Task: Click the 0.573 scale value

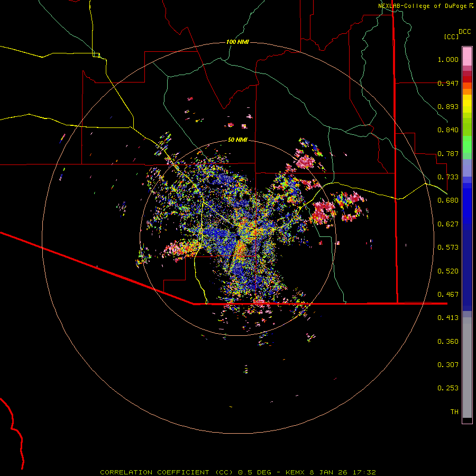Action: coord(448,248)
